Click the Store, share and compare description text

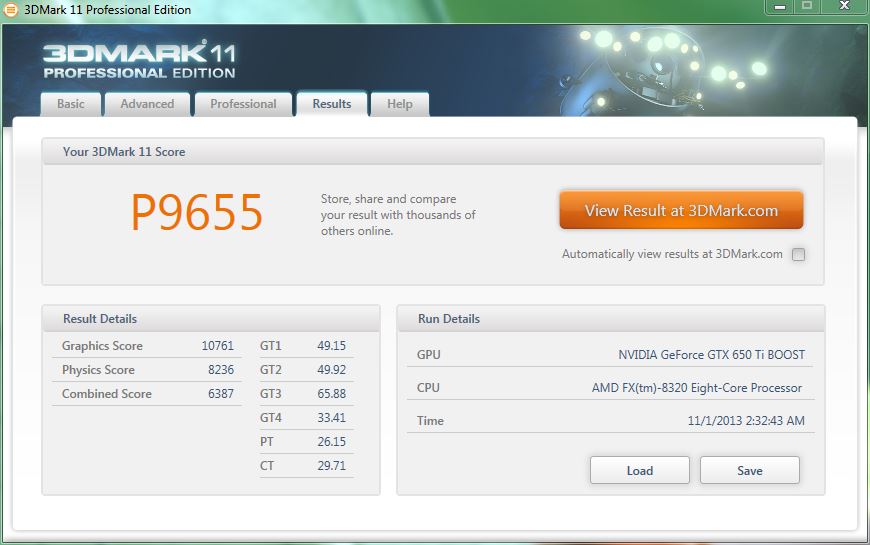(x=398, y=215)
